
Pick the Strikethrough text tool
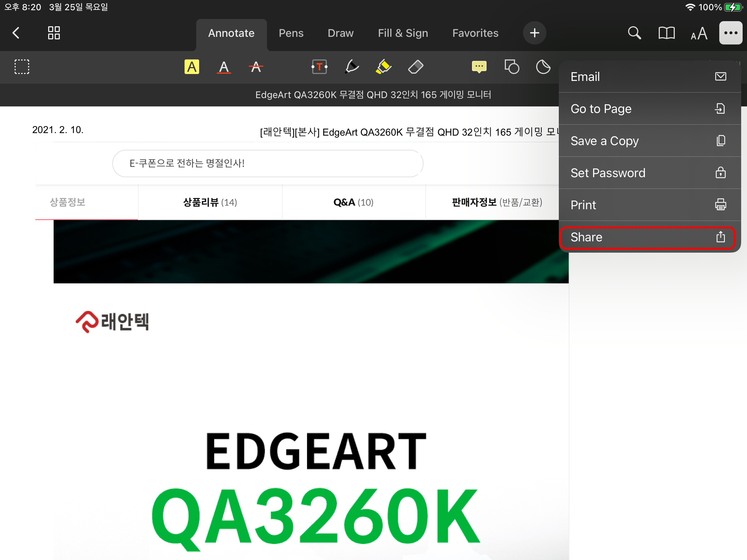tap(256, 67)
